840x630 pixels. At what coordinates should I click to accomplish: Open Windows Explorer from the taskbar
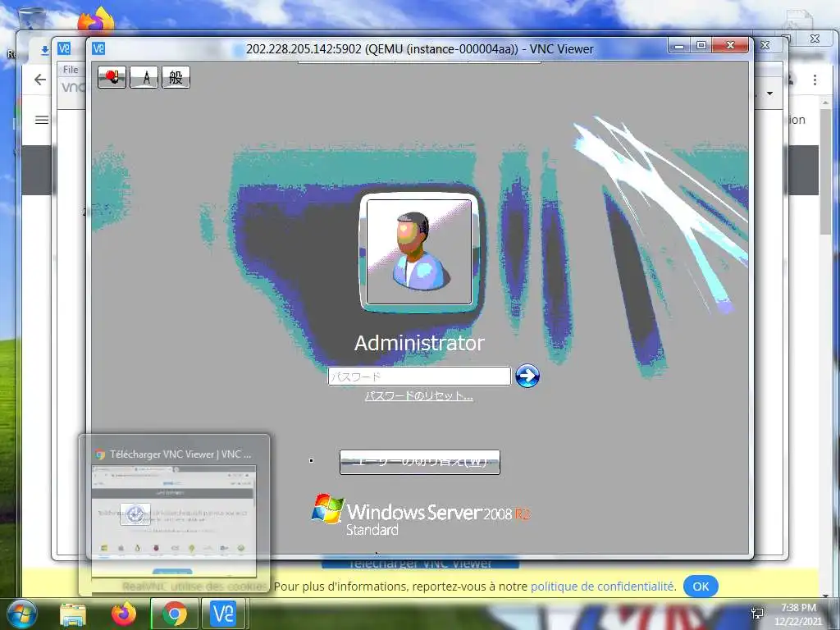coord(73,614)
